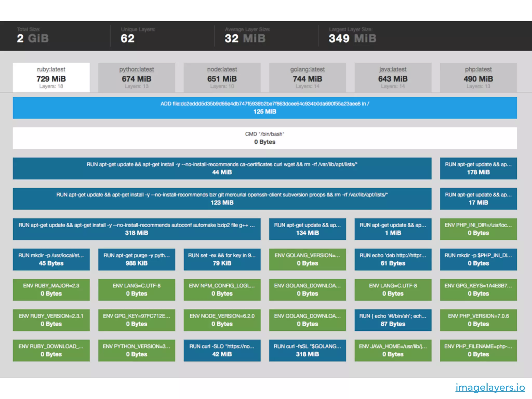This screenshot has width=532, height=399.
Task: Click the 125 MiB ADD file layer
Action: pyautogui.click(x=265, y=108)
